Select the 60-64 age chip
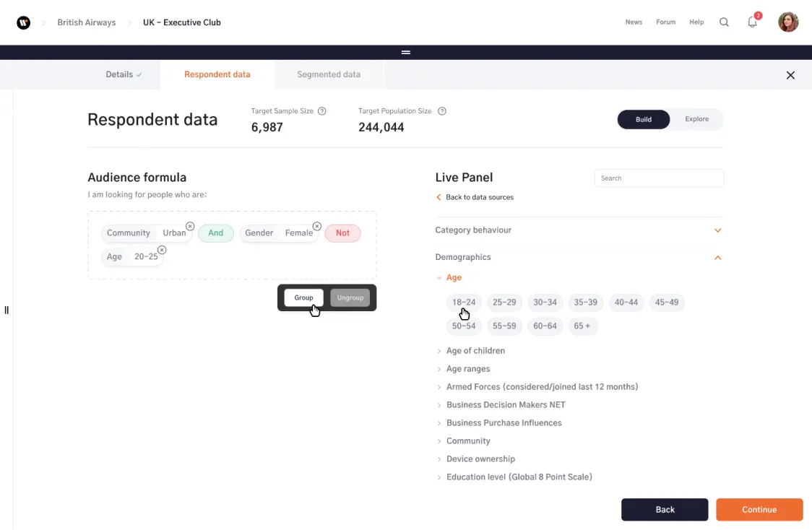This screenshot has height=530, width=812. coord(545,326)
